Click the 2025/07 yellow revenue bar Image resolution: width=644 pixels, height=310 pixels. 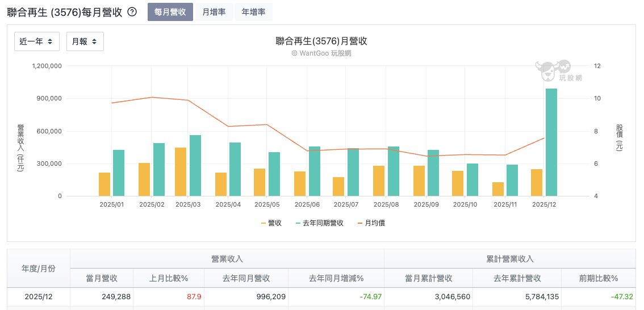coord(339,187)
